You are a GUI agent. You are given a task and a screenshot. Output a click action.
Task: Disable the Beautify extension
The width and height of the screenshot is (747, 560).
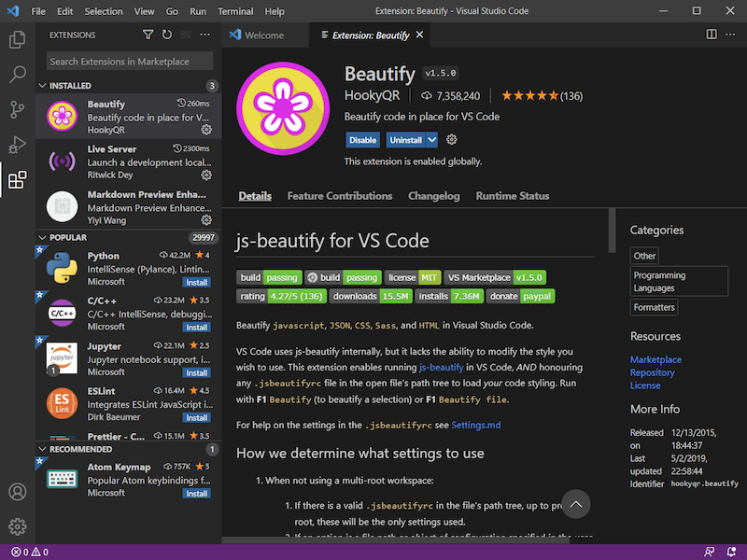pyautogui.click(x=363, y=139)
